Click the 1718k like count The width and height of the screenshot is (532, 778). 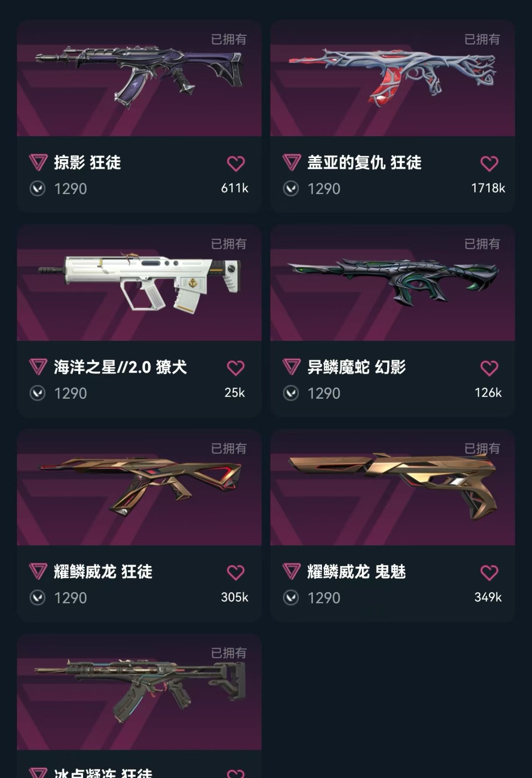[x=488, y=188]
